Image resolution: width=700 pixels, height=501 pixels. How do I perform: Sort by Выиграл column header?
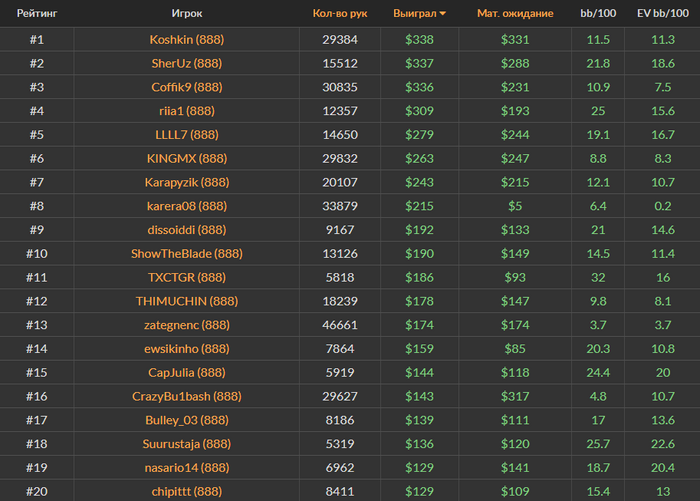tap(419, 13)
